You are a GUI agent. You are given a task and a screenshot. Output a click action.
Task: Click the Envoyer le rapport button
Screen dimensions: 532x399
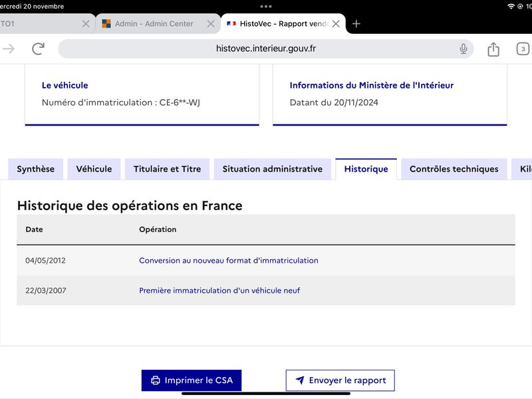(x=340, y=380)
